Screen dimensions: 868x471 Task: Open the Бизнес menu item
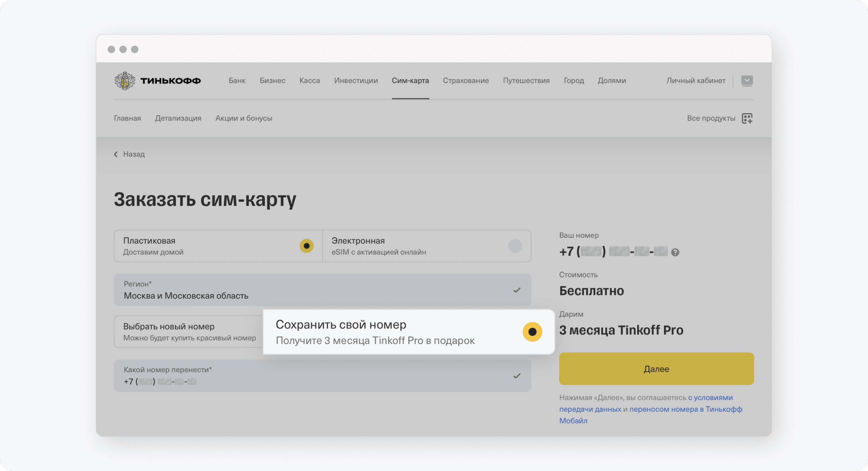pyautogui.click(x=272, y=81)
